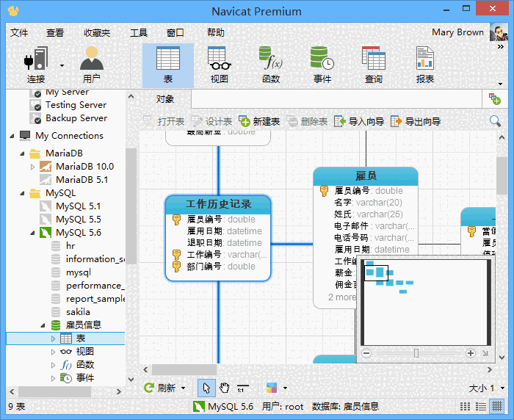Image resolution: width=514 pixels, height=420 pixels.
Task: Select the 雇员 table header in diagram
Action: point(366,176)
